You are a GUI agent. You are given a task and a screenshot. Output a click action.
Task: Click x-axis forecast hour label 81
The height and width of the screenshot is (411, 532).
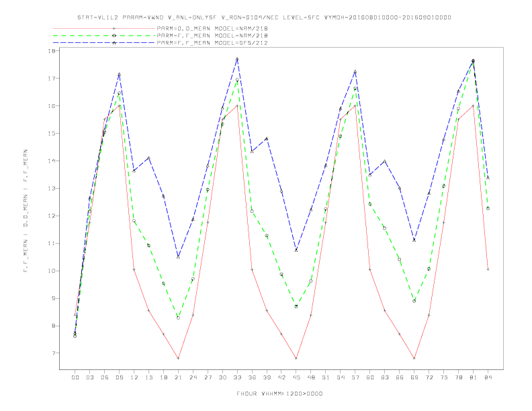[x=474, y=377]
